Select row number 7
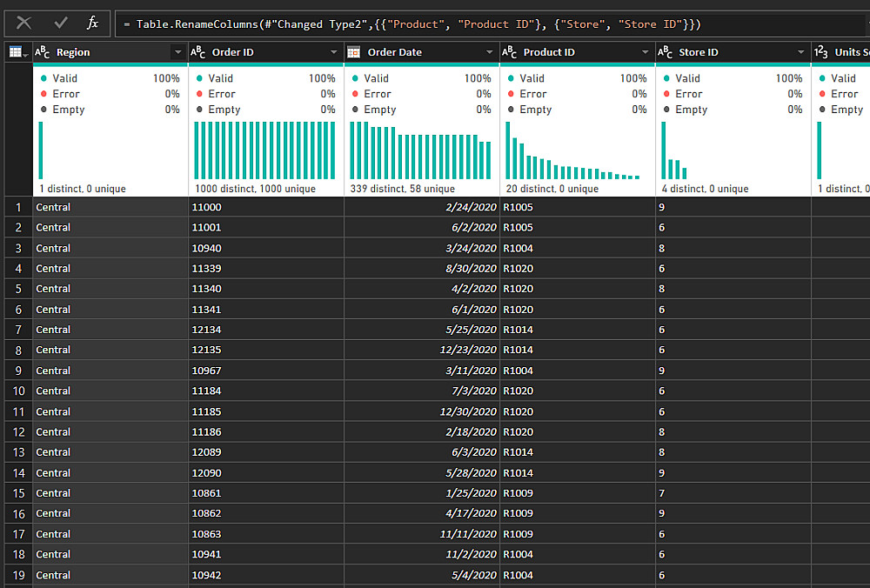The height and width of the screenshot is (588, 870). [x=17, y=330]
